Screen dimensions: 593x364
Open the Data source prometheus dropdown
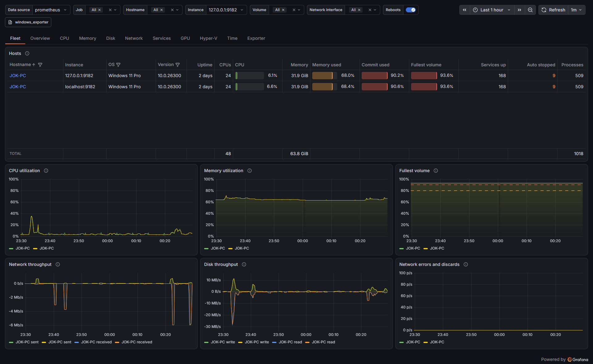[51, 10]
